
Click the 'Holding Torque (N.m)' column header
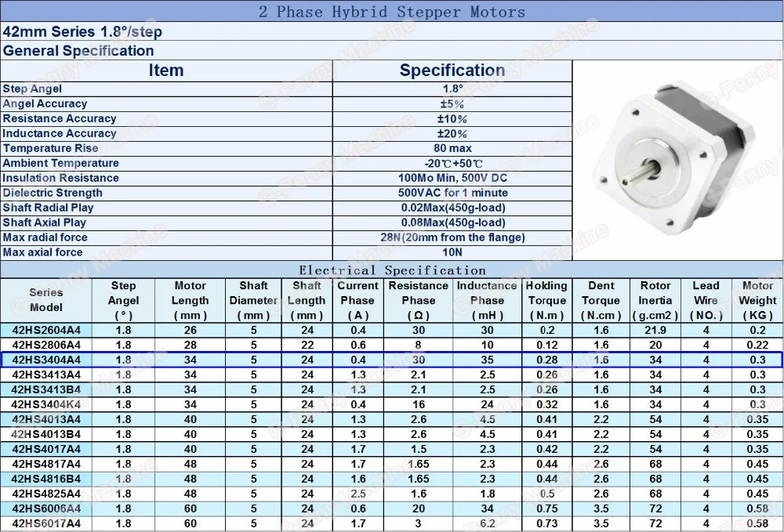[x=546, y=300]
